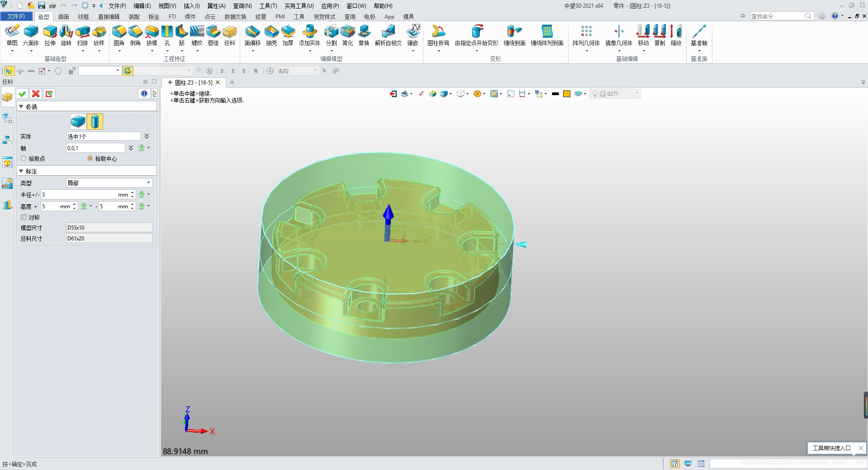Switch to the 装配 ribbon tab
Screen dimensions: 868x470
[x=134, y=17]
